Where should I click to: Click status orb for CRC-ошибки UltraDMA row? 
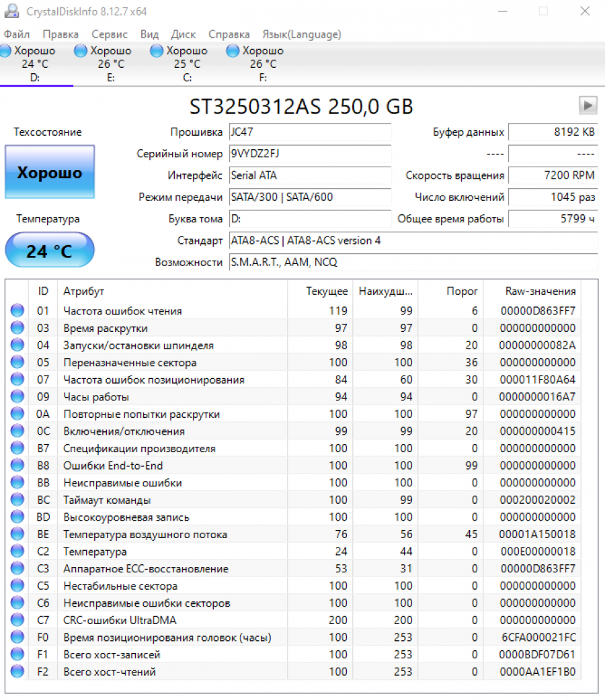(x=17, y=620)
